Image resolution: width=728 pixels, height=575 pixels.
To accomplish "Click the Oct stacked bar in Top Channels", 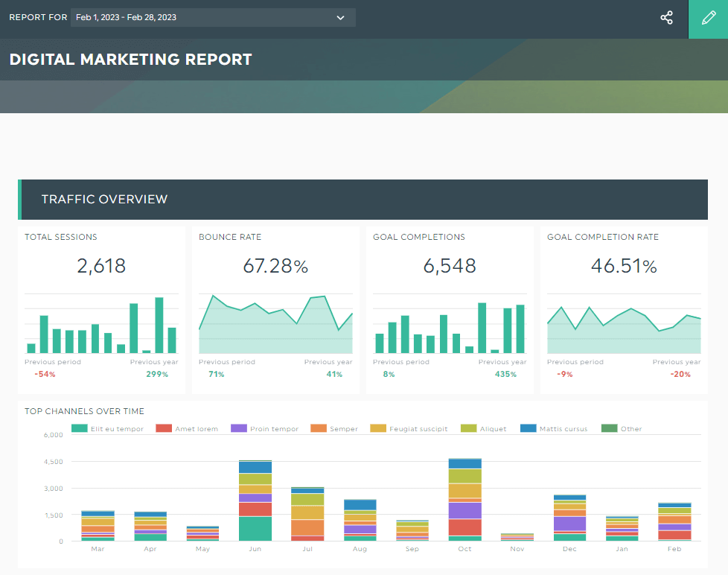I will coord(465,499).
